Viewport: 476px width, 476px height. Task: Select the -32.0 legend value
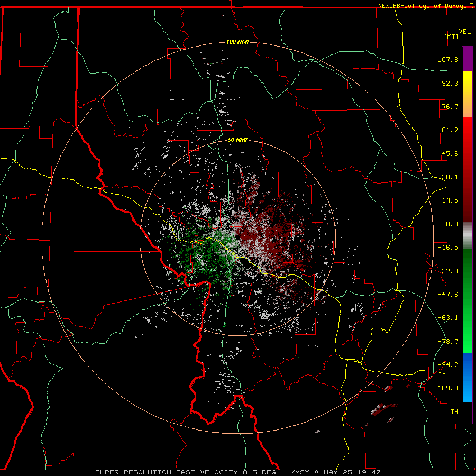click(x=448, y=271)
